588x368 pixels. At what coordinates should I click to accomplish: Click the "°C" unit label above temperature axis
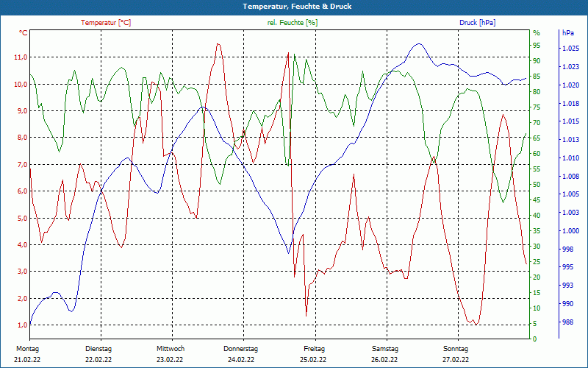coord(23,33)
